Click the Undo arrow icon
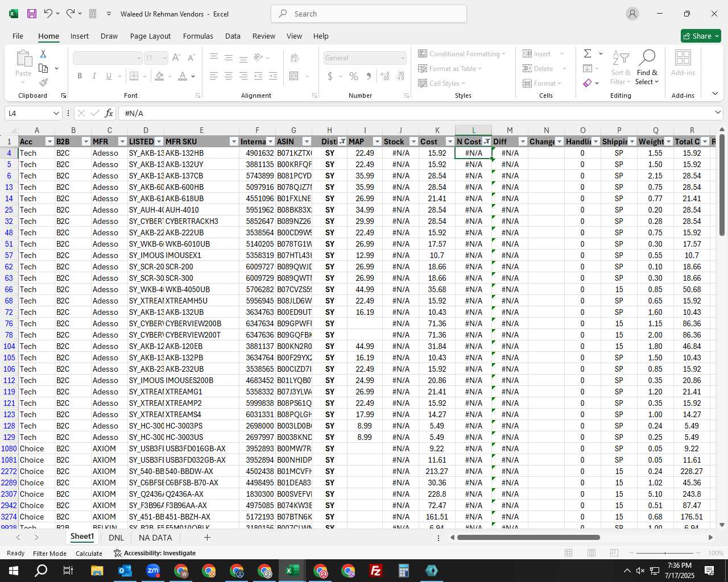The width and height of the screenshot is (728, 582). 48,14
